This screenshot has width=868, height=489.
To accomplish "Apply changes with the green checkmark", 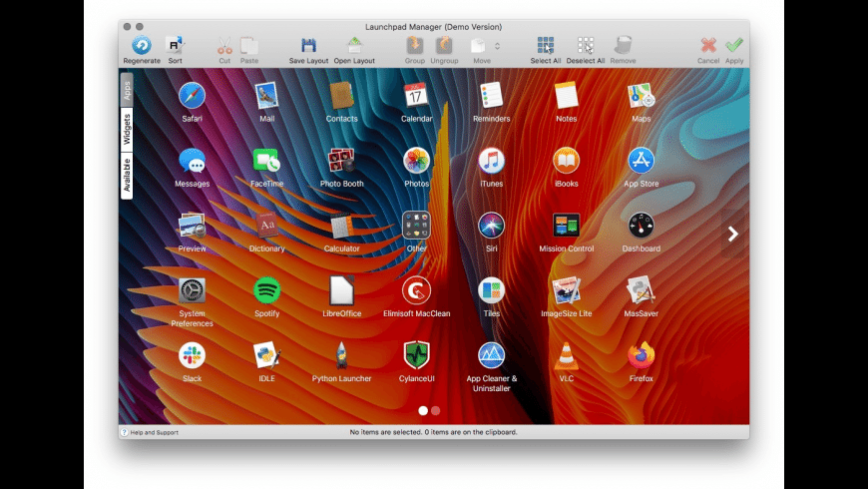I will pyautogui.click(x=734, y=46).
